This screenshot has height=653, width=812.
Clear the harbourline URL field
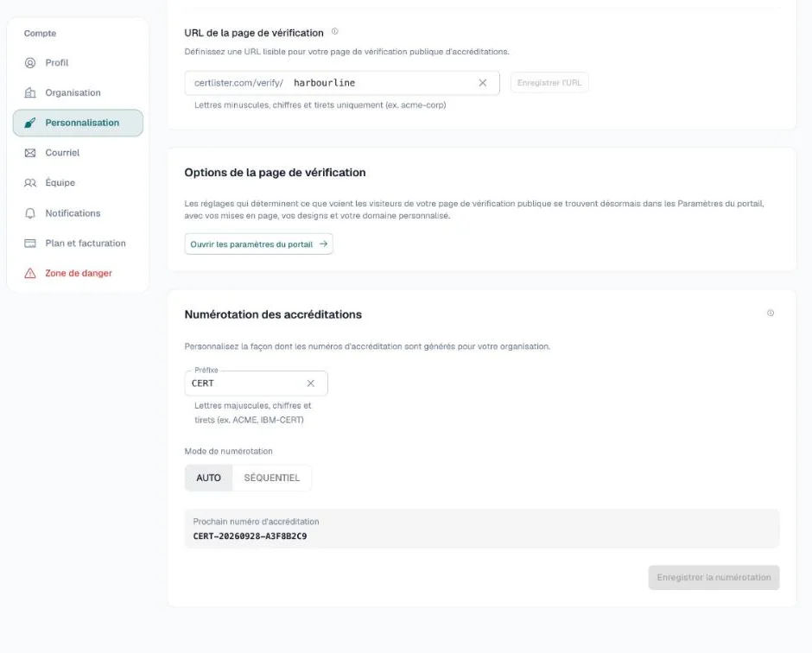click(x=483, y=83)
